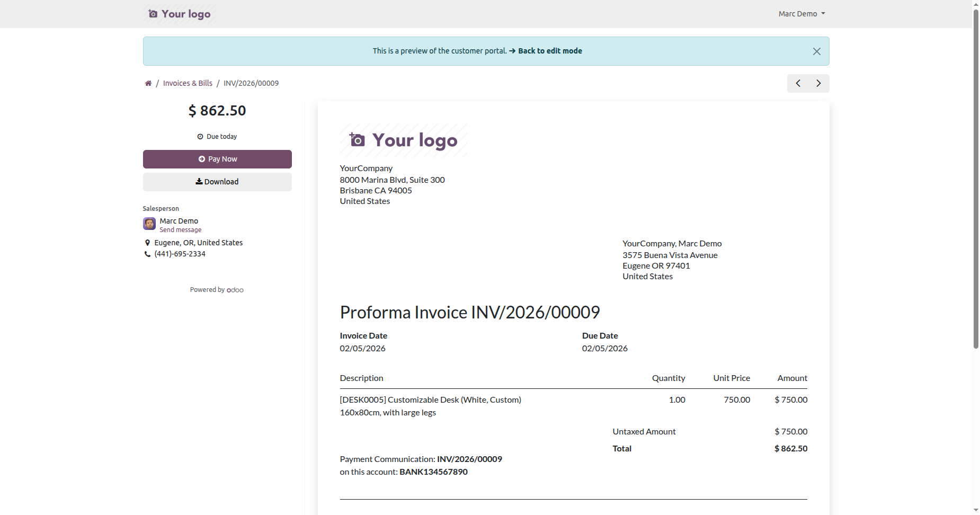Click the odoo logo in Powered by
The image size is (980, 515).
point(235,290)
